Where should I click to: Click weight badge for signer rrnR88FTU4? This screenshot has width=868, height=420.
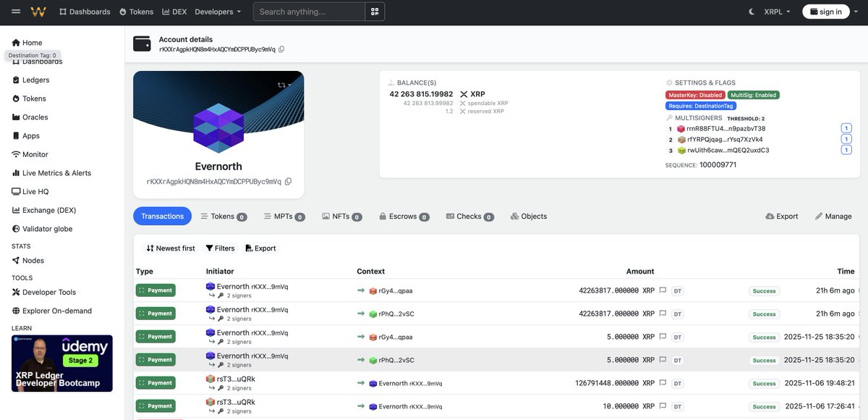click(846, 129)
